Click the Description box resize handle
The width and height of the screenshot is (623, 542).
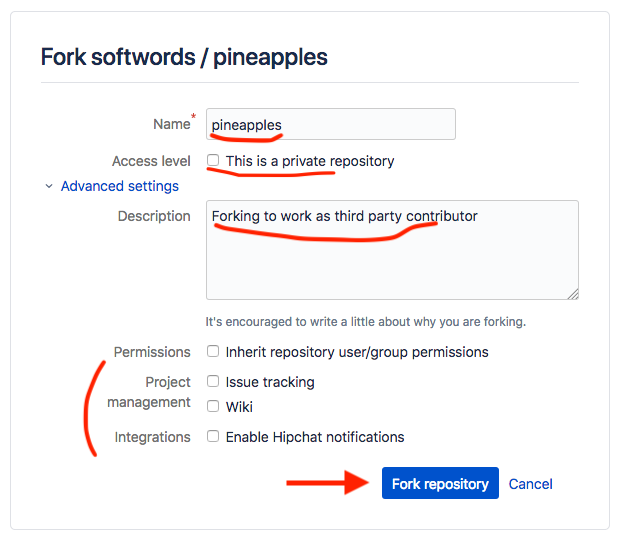click(x=573, y=294)
